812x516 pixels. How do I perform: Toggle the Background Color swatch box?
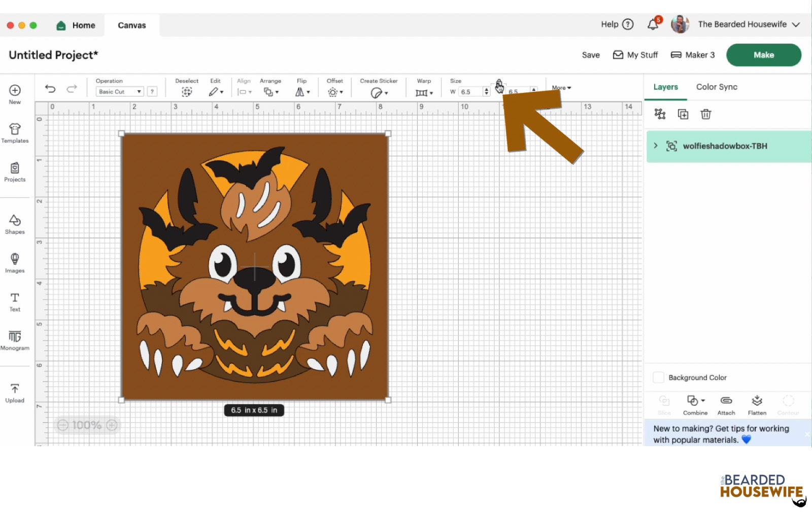(x=658, y=377)
